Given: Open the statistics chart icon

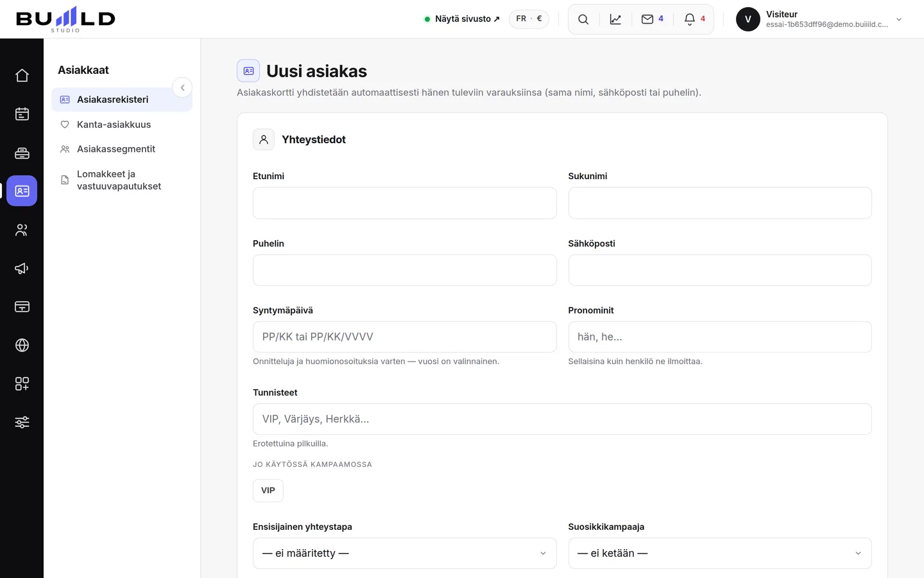Looking at the screenshot, I should [x=615, y=19].
